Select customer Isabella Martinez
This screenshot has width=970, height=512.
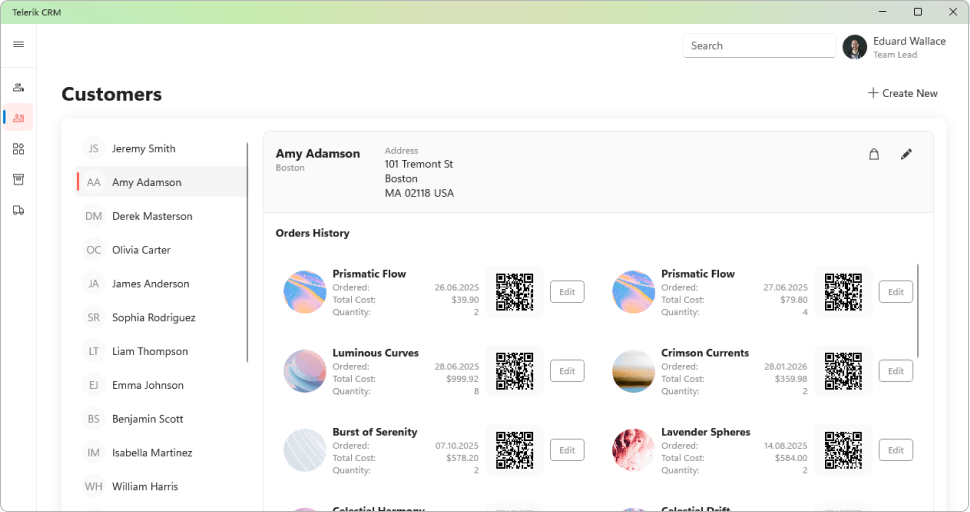[x=161, y=453]
